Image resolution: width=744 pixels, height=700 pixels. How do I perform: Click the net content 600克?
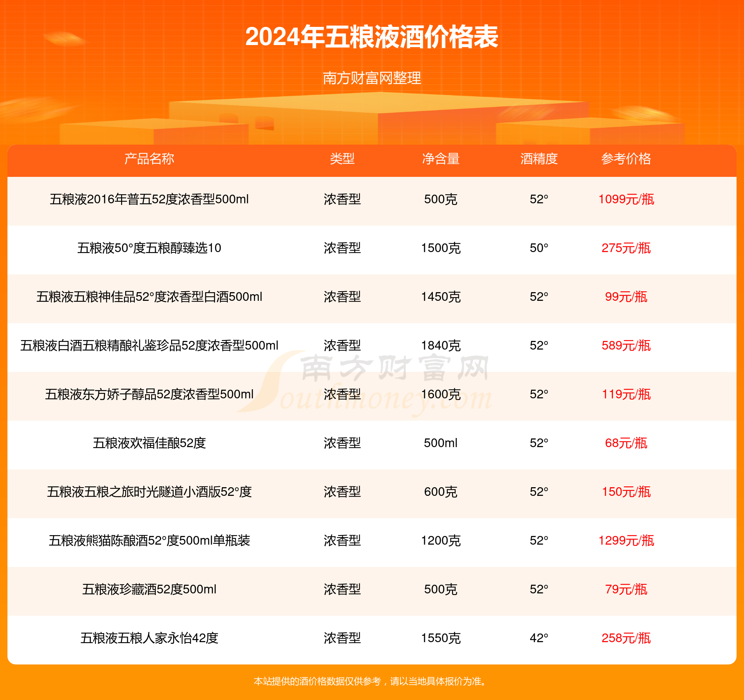pos(441,492)
